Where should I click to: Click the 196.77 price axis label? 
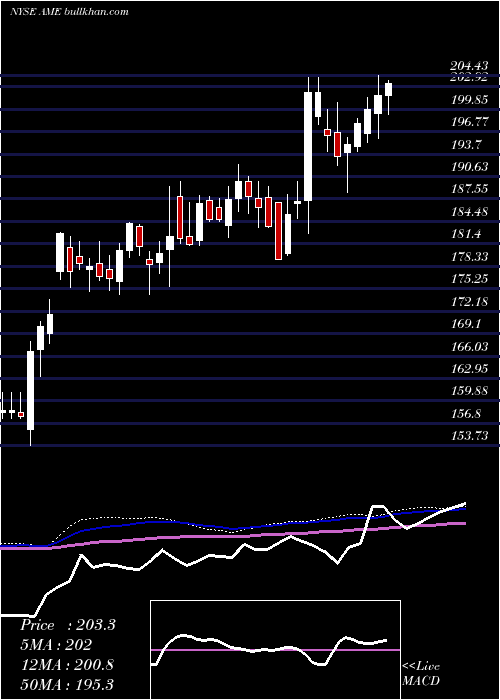click(x=469, y=122)
